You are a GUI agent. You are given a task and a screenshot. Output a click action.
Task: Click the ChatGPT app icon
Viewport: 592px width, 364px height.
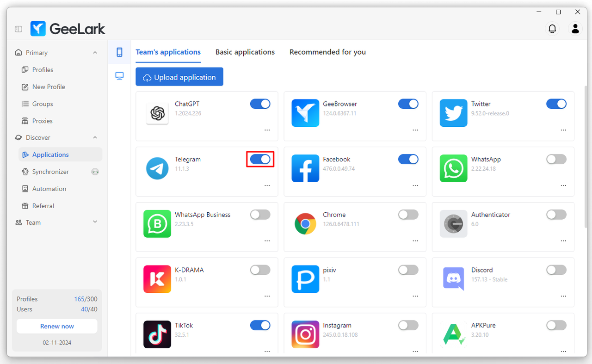tap(157, 113)
